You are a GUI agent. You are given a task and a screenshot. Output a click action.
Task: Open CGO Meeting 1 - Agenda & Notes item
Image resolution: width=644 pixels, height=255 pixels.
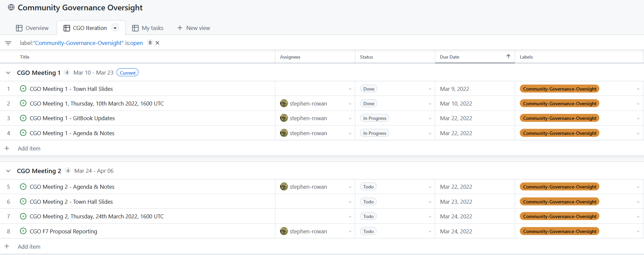(72, 133)
